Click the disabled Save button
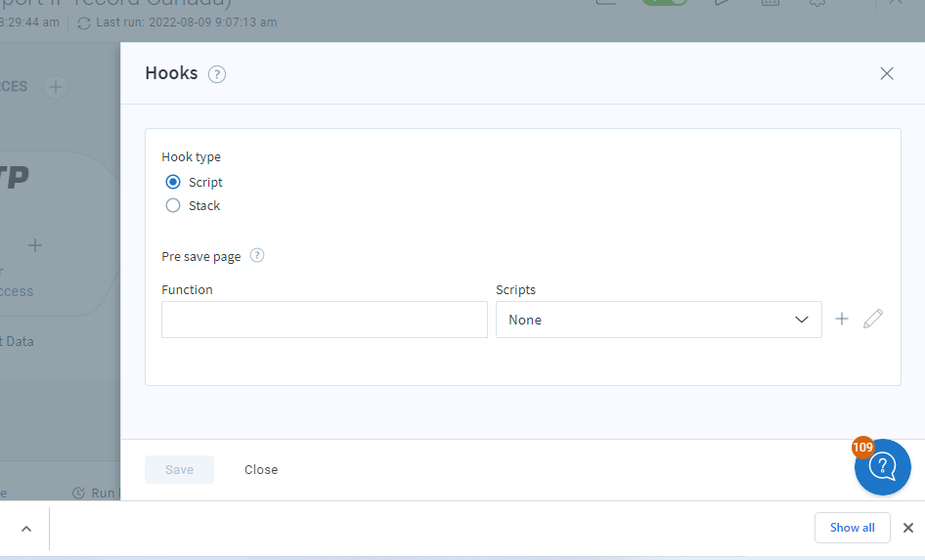Viewport: 925px width, 560px height. tap(179, 470)
